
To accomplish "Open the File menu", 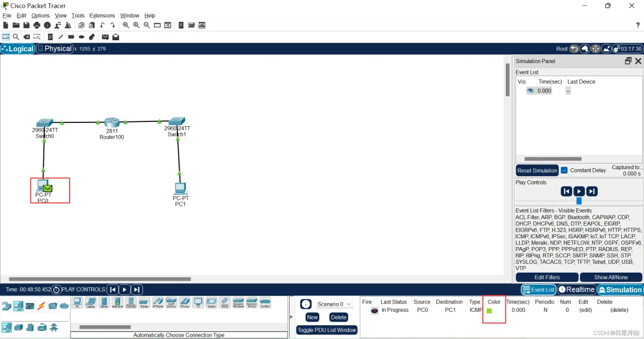I will (7, 16).
